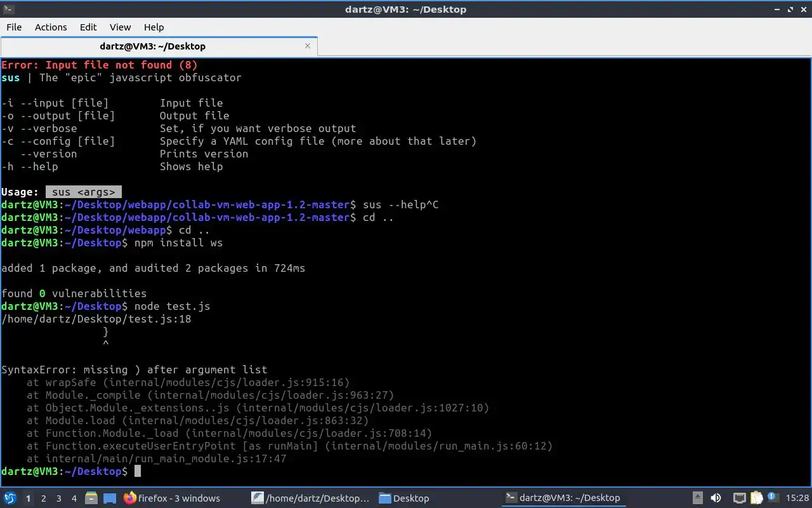Switch to workspace 1 in pager

pos(29,498)
